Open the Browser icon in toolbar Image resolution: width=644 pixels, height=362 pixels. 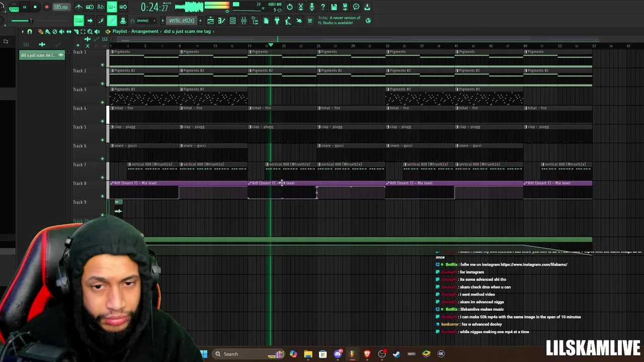[255, 21]
